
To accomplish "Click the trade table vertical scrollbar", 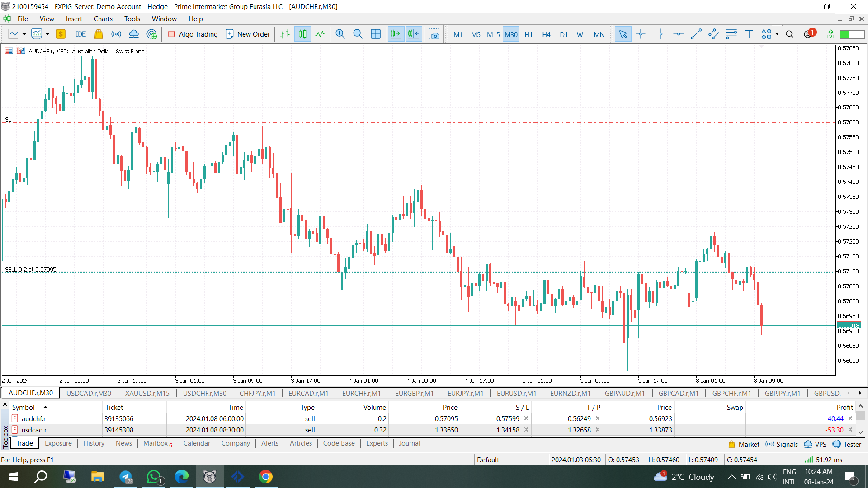I will [860, 418].
